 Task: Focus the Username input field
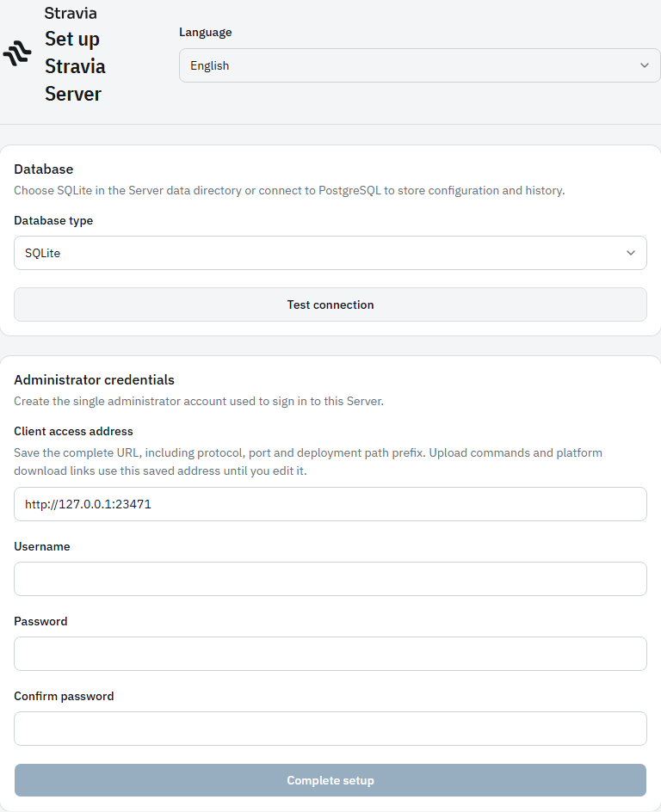click(x=330, y=579)
